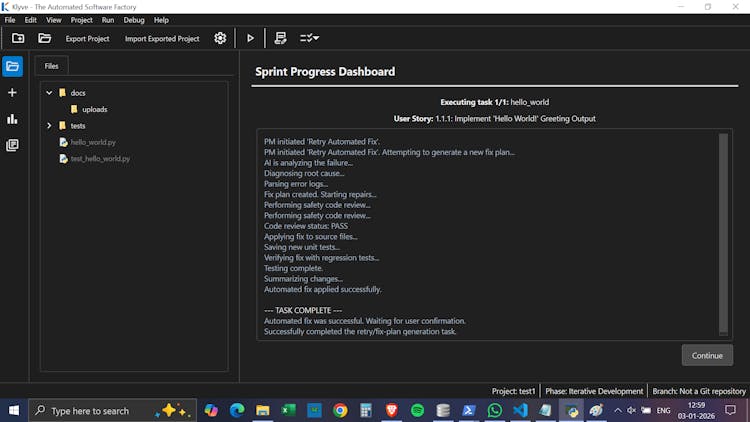Open settings with the gear icon
Viewport: 750px width, 422px height.
(220, 38)
